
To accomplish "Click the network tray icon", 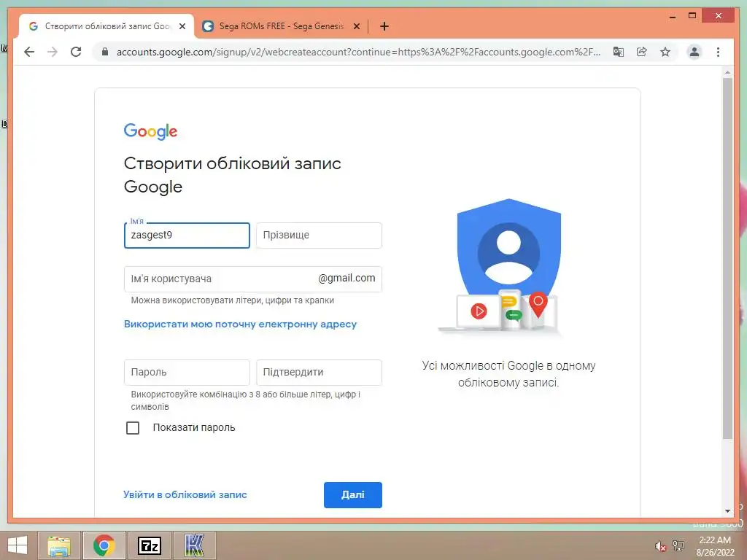I will [678, 546].
